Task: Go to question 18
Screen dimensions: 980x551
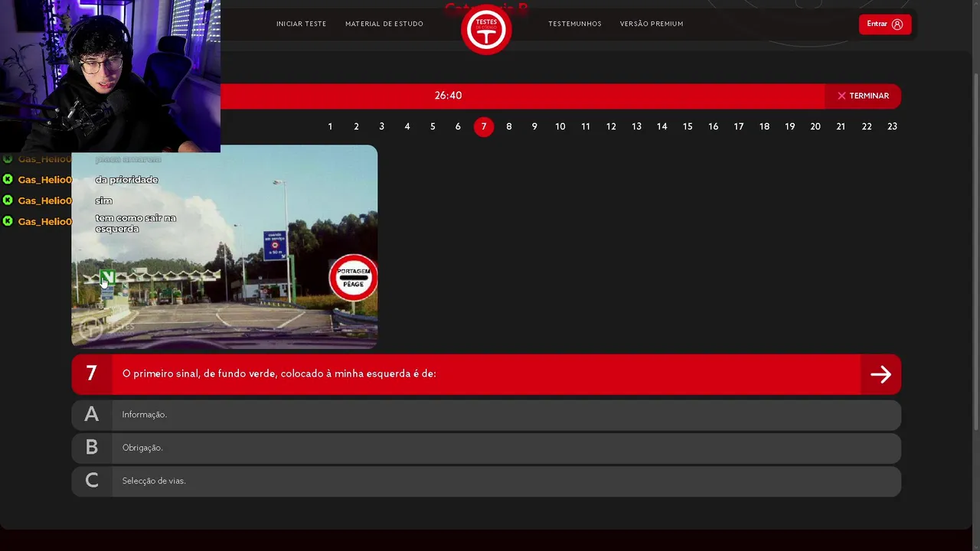Action: pyautogui.click(x=764, y=127)
